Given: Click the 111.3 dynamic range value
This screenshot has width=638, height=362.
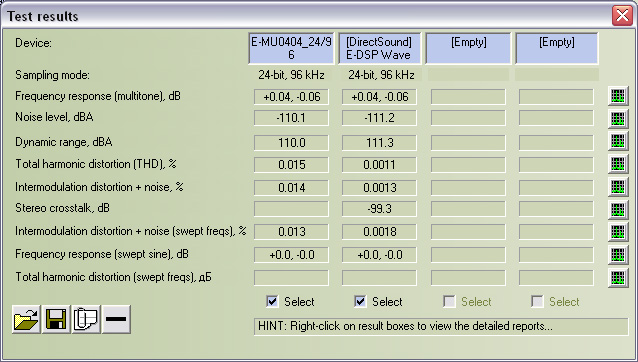Looking at the screenshot, I should pyautogui.click(x=379, y=143).
